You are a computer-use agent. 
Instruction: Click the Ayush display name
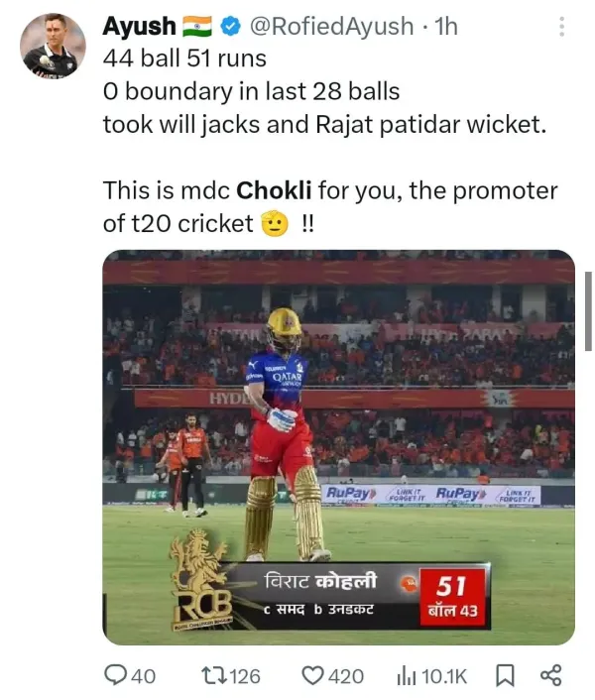coord(139,27)
